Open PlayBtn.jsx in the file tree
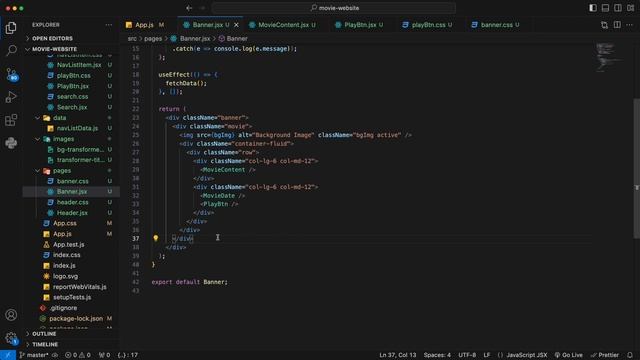The height and width of the screenshot is (360, 640). (x=73, y=86)
